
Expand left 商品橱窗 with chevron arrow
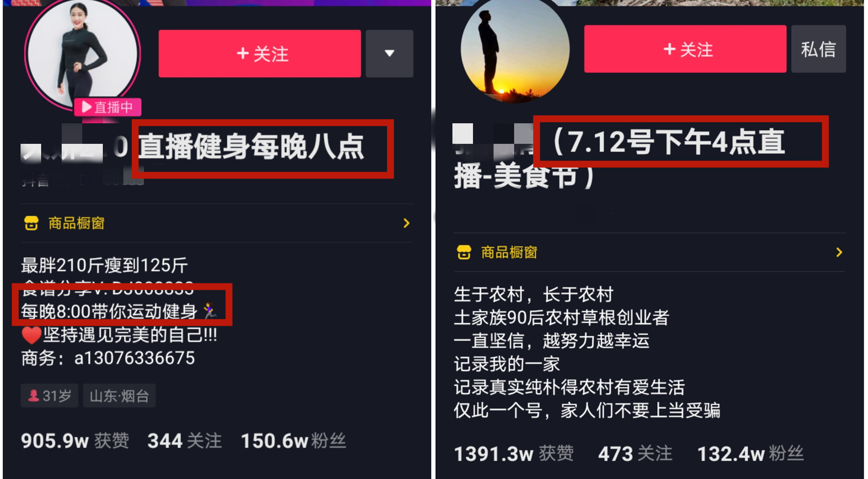406,223
